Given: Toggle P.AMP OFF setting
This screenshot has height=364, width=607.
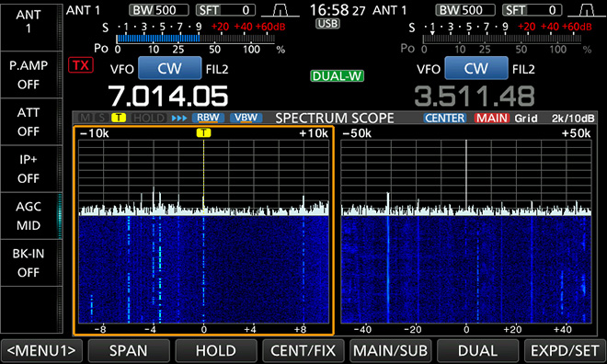Looking at the screenshot, I should click(29, 74).
